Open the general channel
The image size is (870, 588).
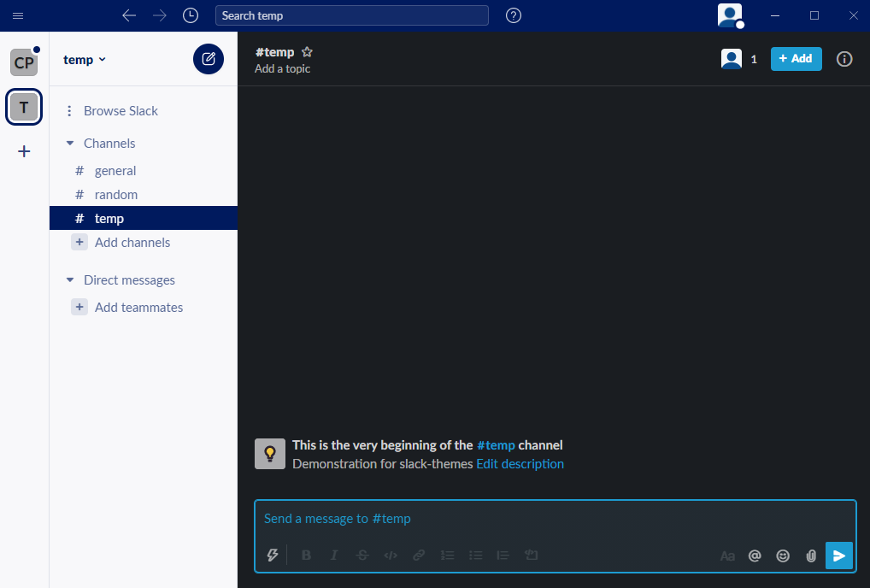(144, 171)
